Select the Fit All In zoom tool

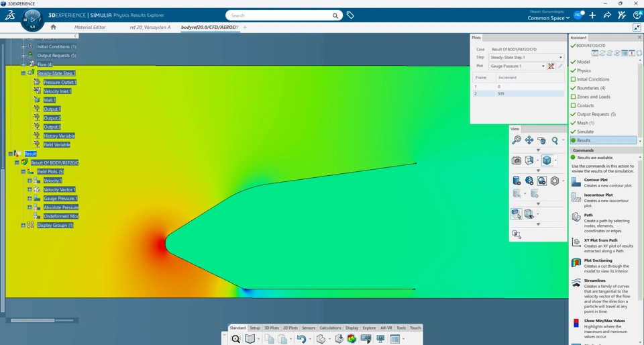pyautogui.click(x=517, y=140)
